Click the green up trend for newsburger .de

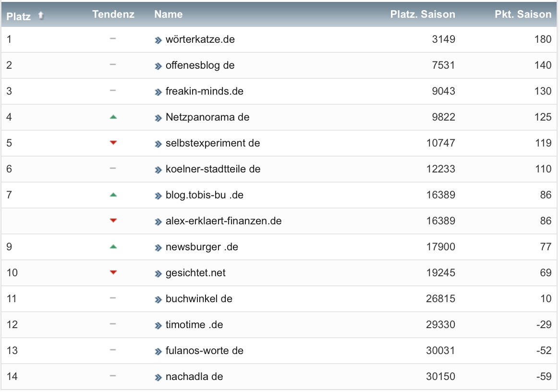(x=113, y=246)
